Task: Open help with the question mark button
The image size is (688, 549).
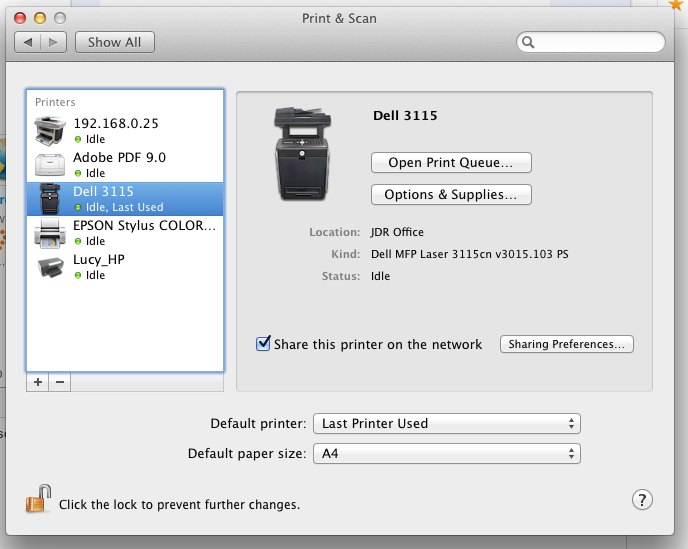Action: pyautogui.click(x=642, y=499)
